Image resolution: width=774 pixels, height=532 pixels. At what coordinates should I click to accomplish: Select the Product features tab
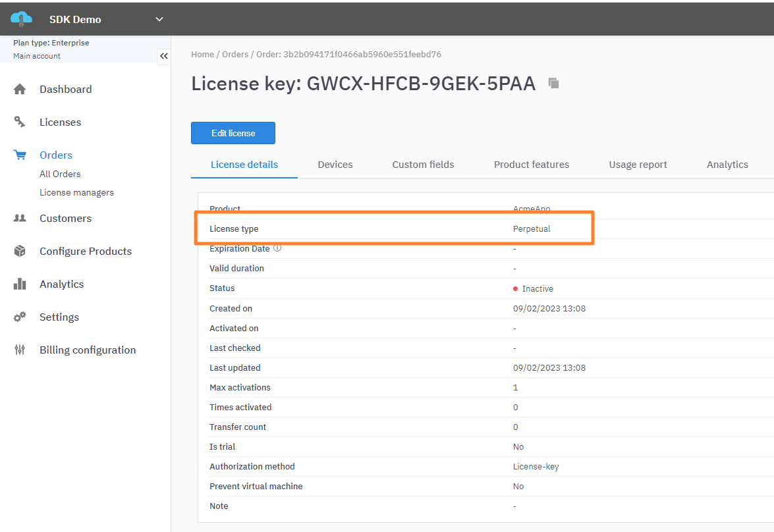coord(531,165)
